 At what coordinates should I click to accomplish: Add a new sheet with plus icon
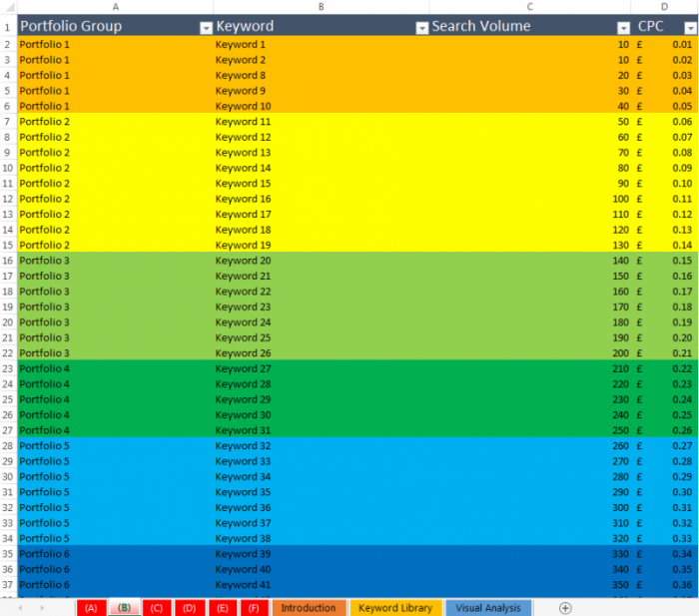(x=565, y=608)
